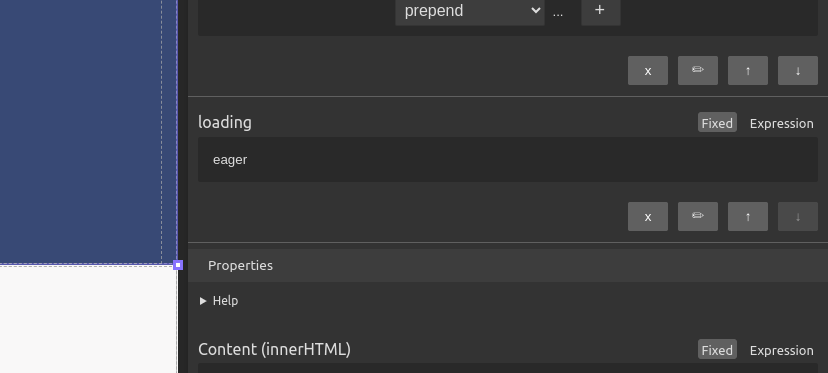The width and height of the screenshot is (828, 373).
Task: Switch loading attribute to Expression mode
Action: [x=781, y=123]
